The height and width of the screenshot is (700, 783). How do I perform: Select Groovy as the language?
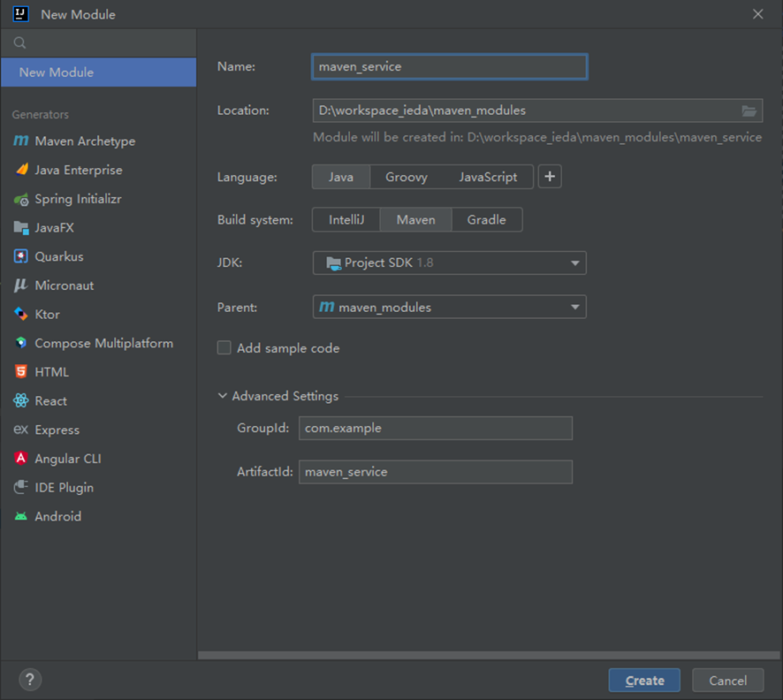coord(407,177)
